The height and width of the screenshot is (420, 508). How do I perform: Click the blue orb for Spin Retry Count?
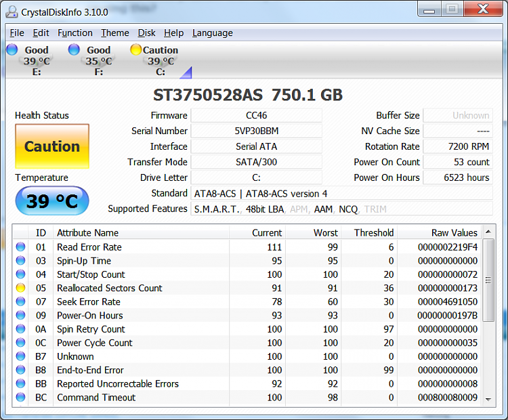(20, 329)
